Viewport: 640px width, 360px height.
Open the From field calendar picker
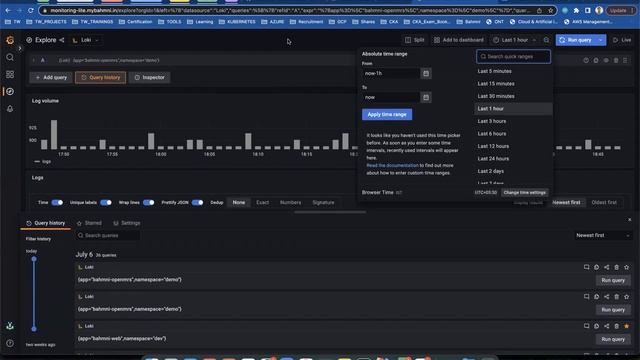(x=426, y=73)
